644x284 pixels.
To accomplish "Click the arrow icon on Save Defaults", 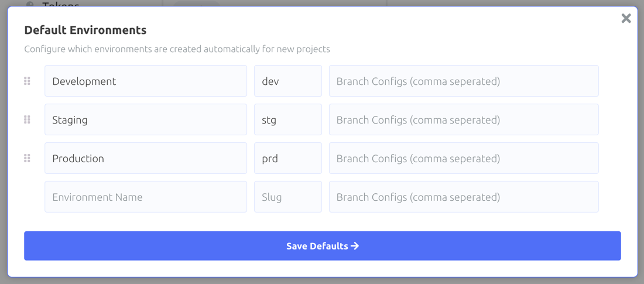I will click(x=355, y=246).
